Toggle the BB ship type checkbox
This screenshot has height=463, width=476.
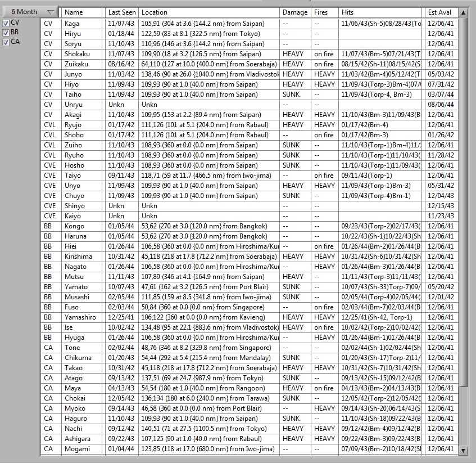pos(6,33)
